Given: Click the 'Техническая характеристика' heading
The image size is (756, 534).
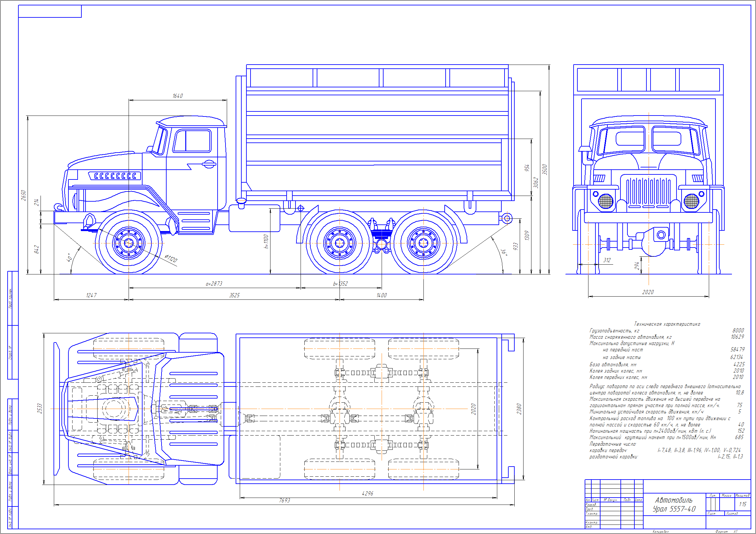Looking at the screenshot, I should click(x=667, y=324).
